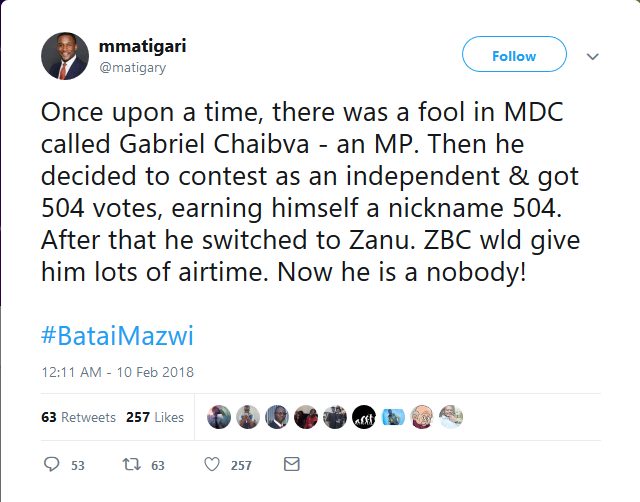
Task: View the 63 Retweets list
Action: [79, 417]
